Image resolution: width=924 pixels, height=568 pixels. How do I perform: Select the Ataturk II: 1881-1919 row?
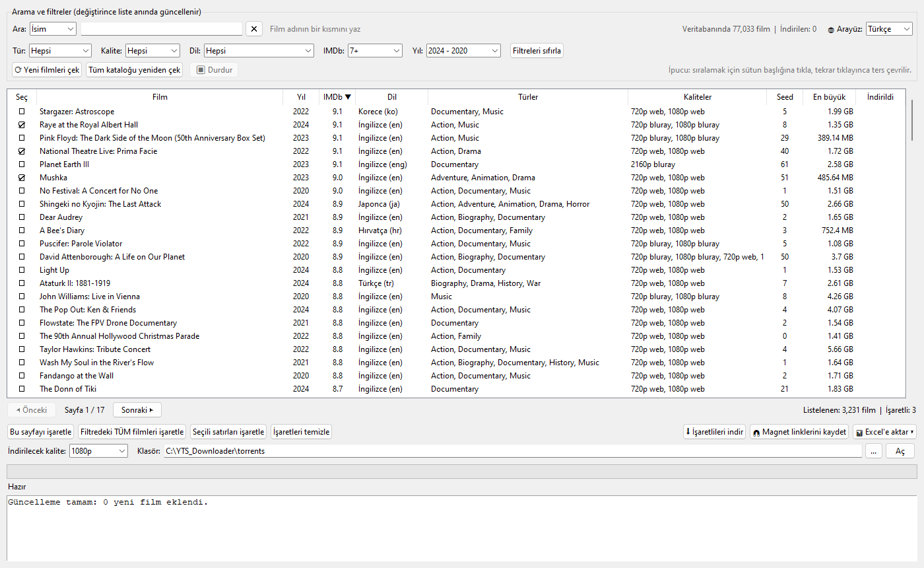(x=455, y=283)
